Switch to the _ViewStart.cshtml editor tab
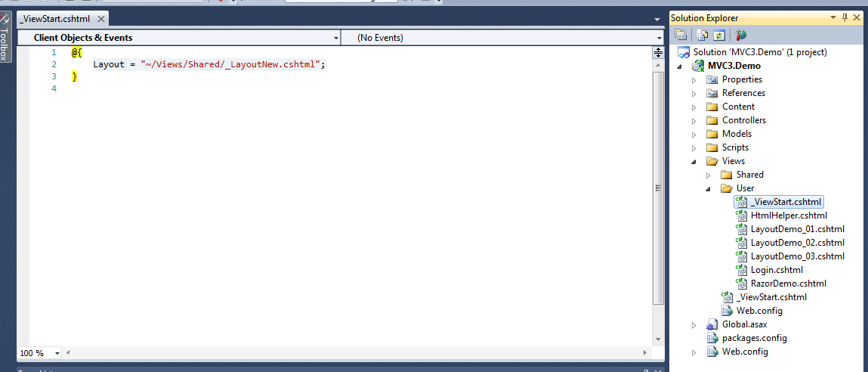This screenshot has width=868, height=372. (x=55, y=19)
